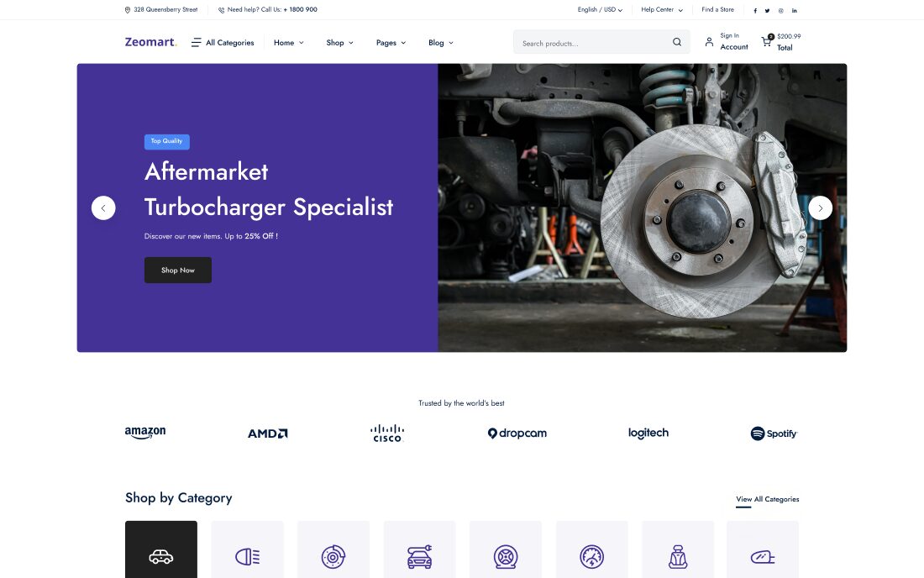
Task: Click the Sign In account icon
Action: 709,42
